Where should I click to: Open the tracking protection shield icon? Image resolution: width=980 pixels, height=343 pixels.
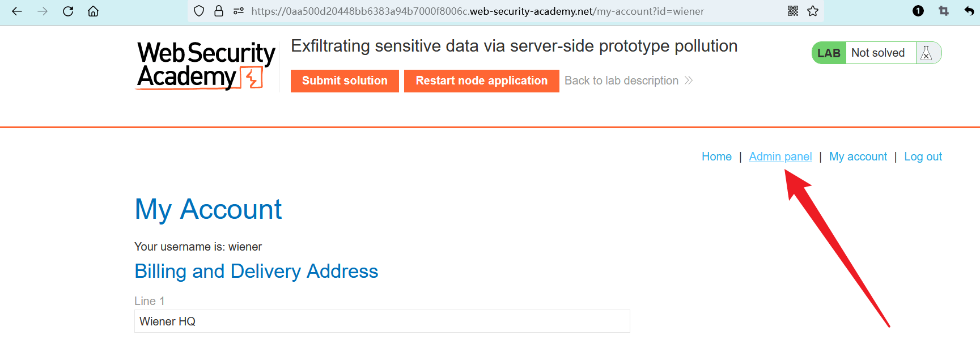[x=199, y=11]
